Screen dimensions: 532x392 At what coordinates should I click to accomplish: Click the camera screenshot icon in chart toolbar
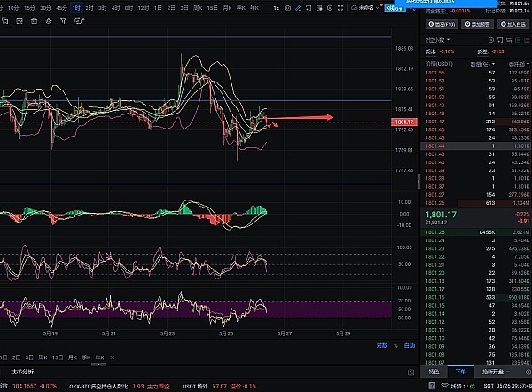pos(287,7)
